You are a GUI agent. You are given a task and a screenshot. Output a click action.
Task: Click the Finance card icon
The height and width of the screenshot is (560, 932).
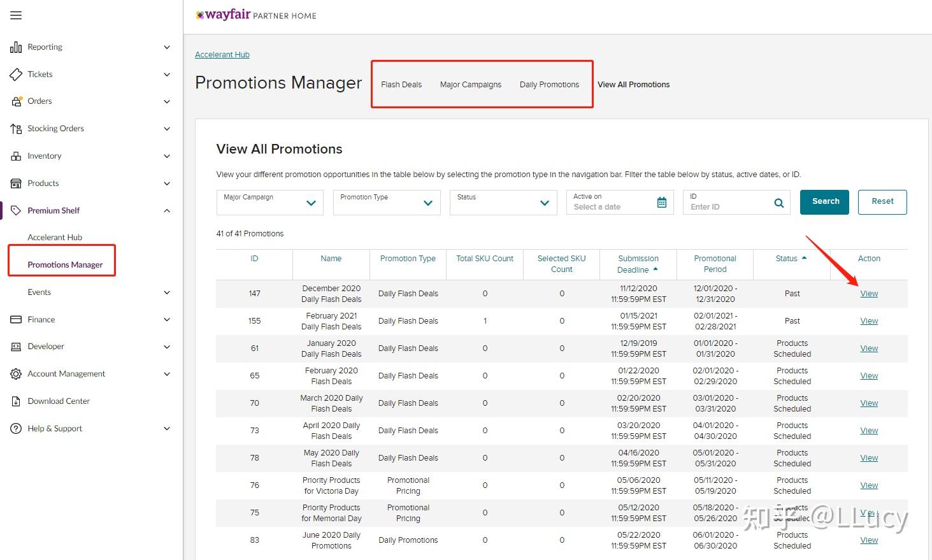coord(16,320)
